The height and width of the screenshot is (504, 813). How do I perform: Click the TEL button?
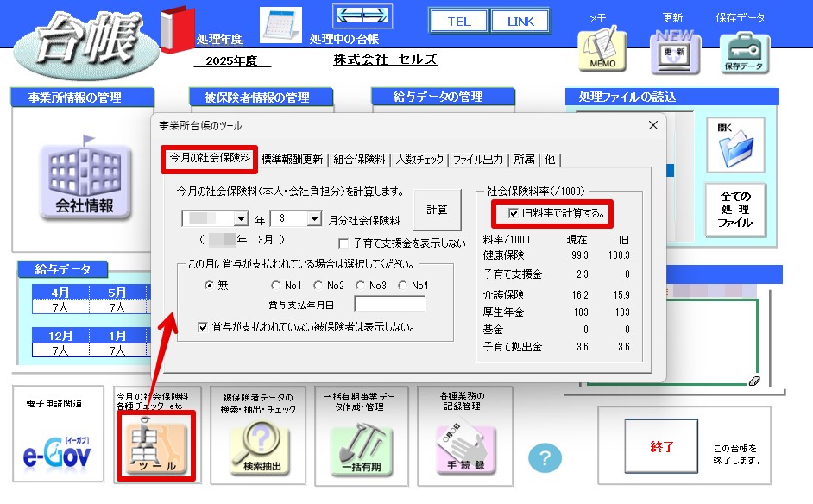459,22
